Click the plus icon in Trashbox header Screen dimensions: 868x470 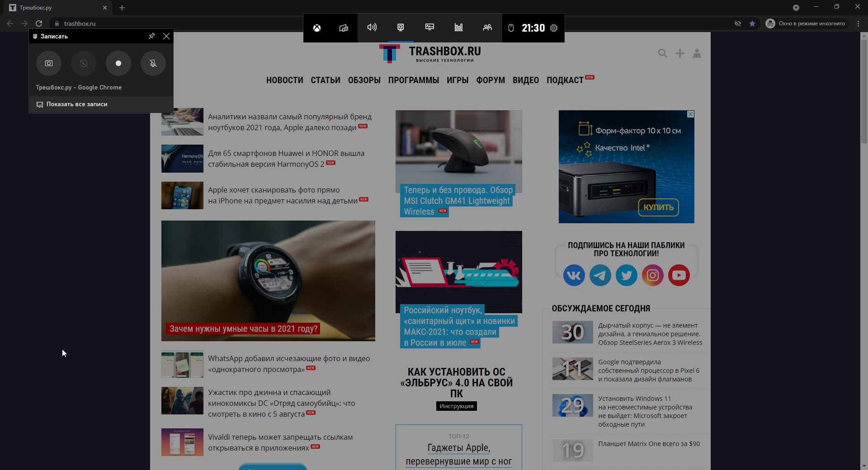[679, 53]
